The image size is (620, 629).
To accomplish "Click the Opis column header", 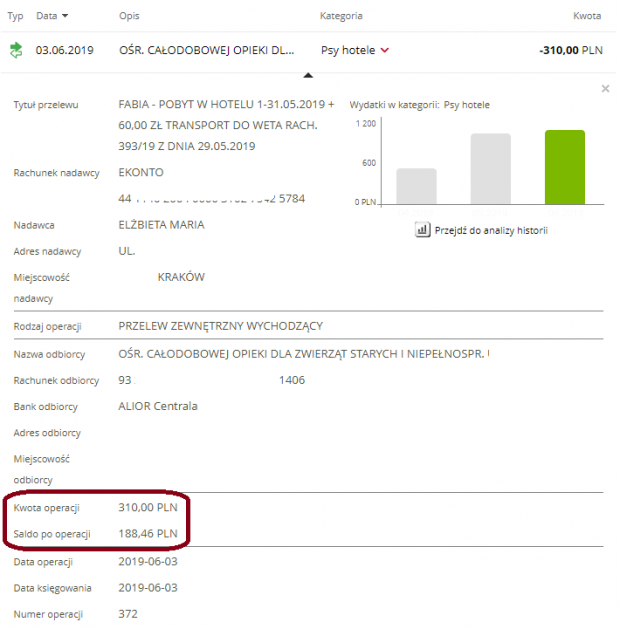I will click(129, 17).
